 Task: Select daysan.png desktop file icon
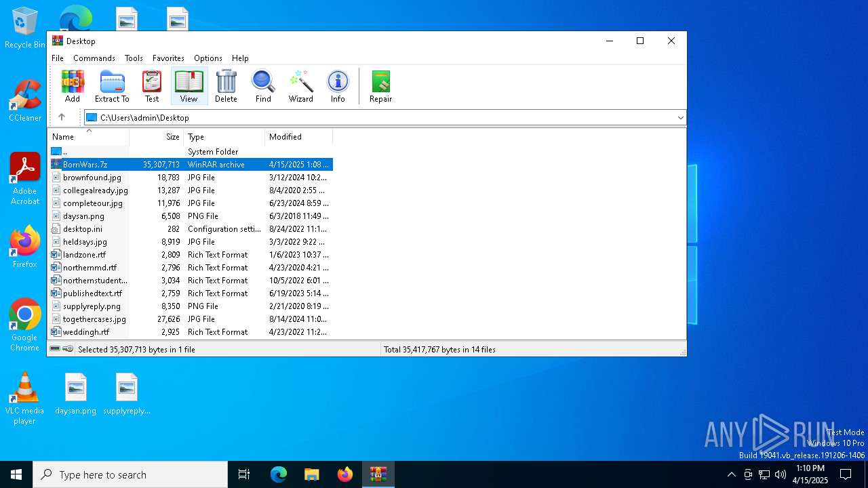pyautogui.click(x=76, y=394)
